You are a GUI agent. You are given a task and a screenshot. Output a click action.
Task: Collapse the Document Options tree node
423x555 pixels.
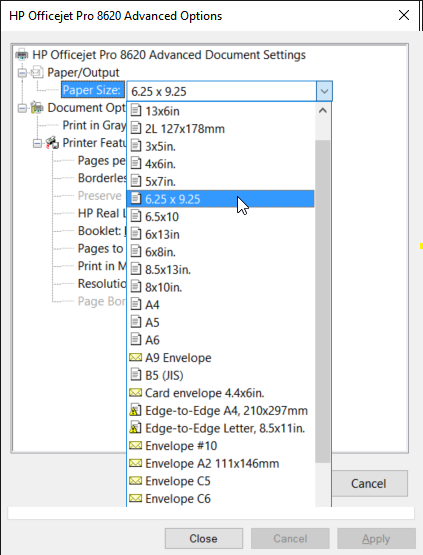[x=22, y=108]
